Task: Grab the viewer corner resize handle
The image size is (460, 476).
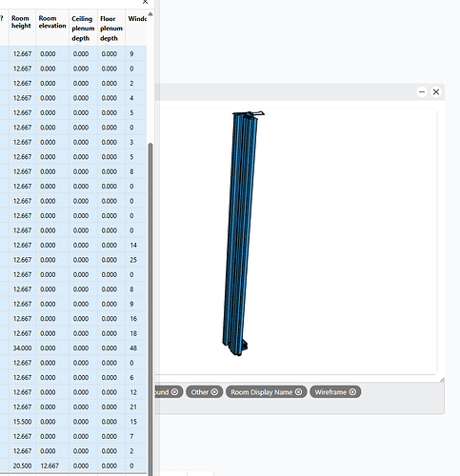Action: point(442,380)
